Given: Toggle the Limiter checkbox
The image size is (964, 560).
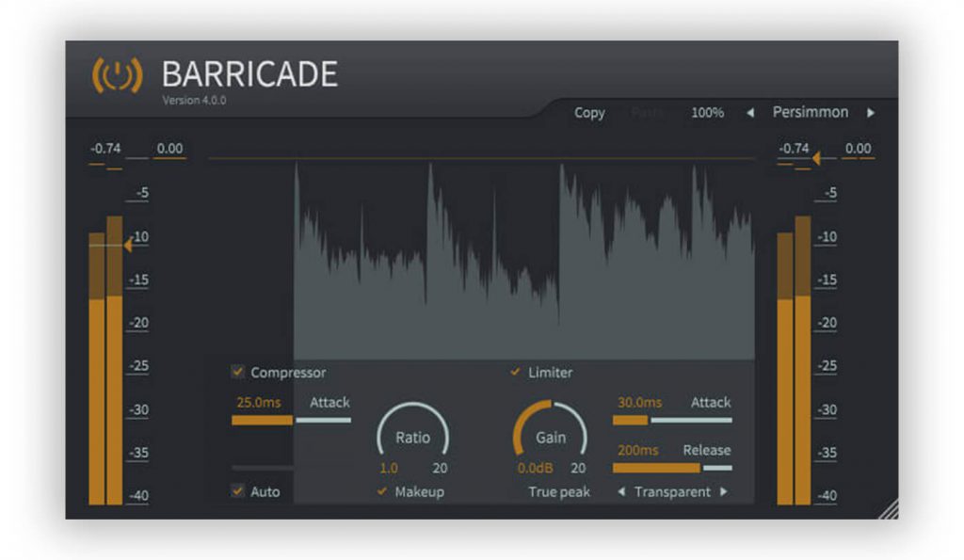Looking at the screenshot, I should pyautogui.click(x=515, y=372).
